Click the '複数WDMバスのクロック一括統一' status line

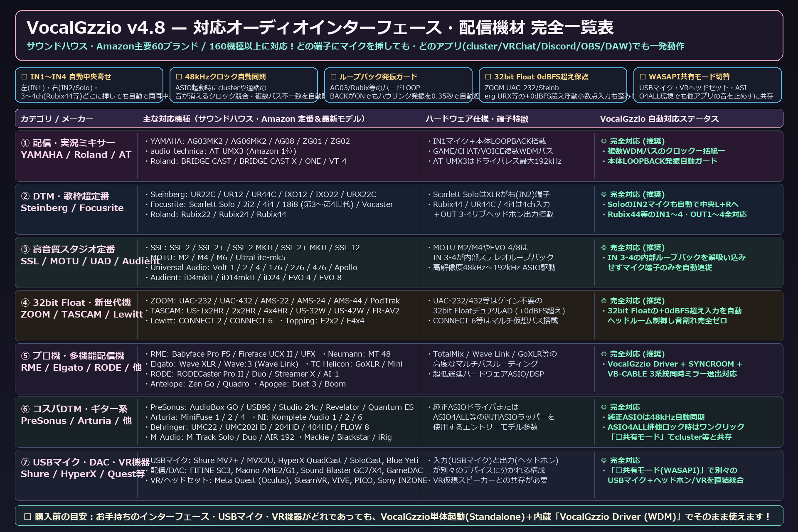tap(663, 151)
